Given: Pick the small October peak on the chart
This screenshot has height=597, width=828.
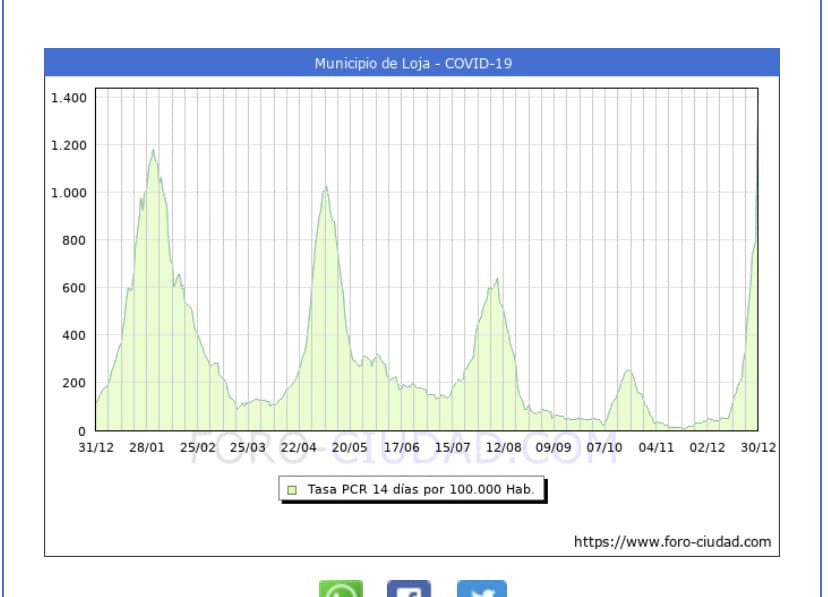Looking at the screenshot, I should [x=628, y=372].
